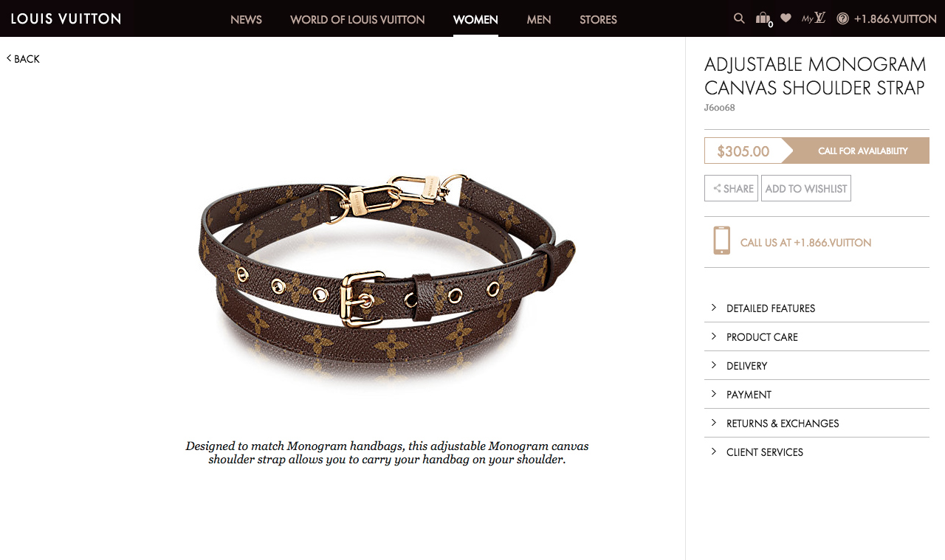Expand the Delivery section
945x560 pixels.
[x=817, y=366]
